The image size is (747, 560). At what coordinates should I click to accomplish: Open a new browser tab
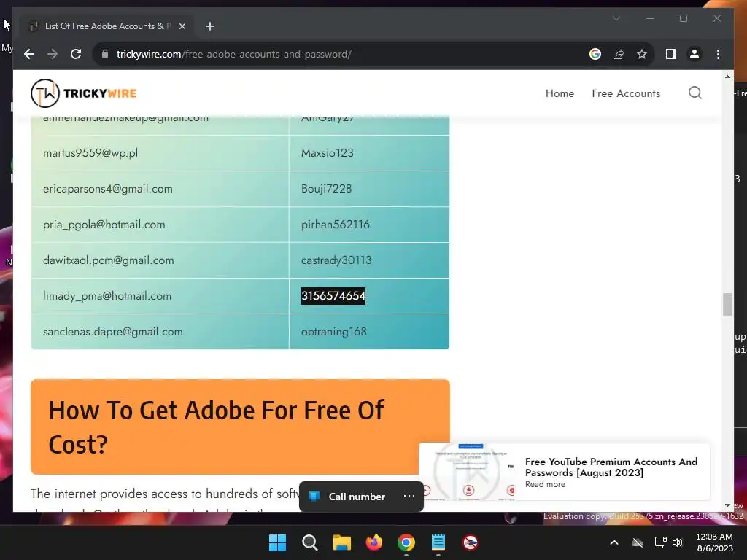coord(209,26)
